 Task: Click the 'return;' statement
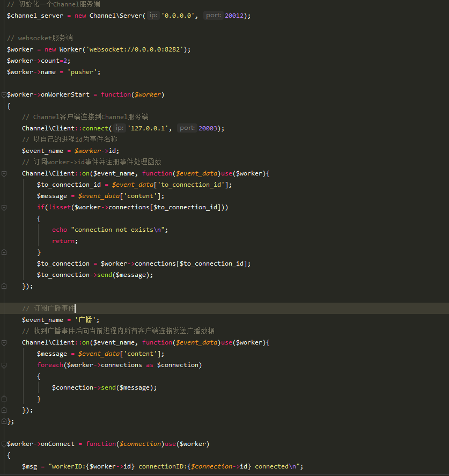(65, 241)
